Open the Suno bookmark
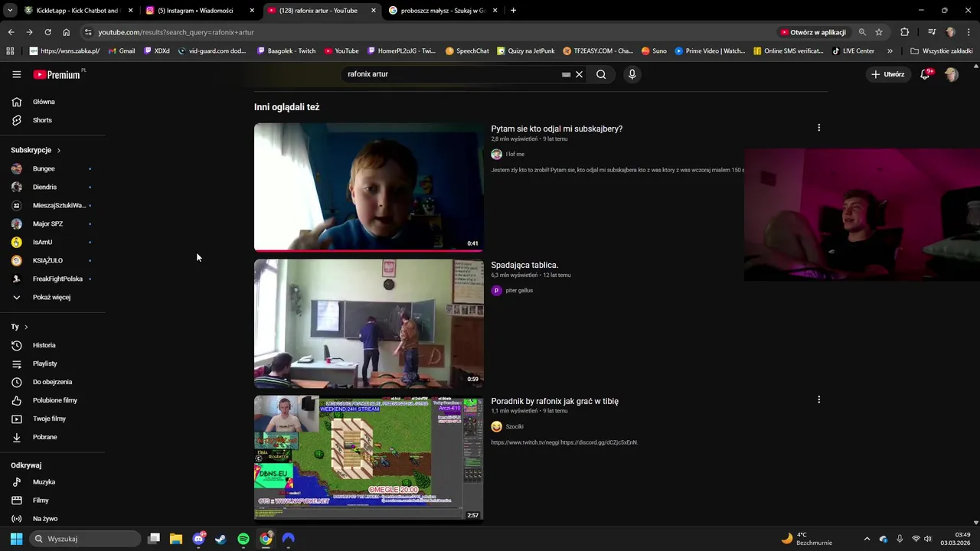The width and height of the screenshot is (980, 551). pyautogui.click(x=654, y=51)
